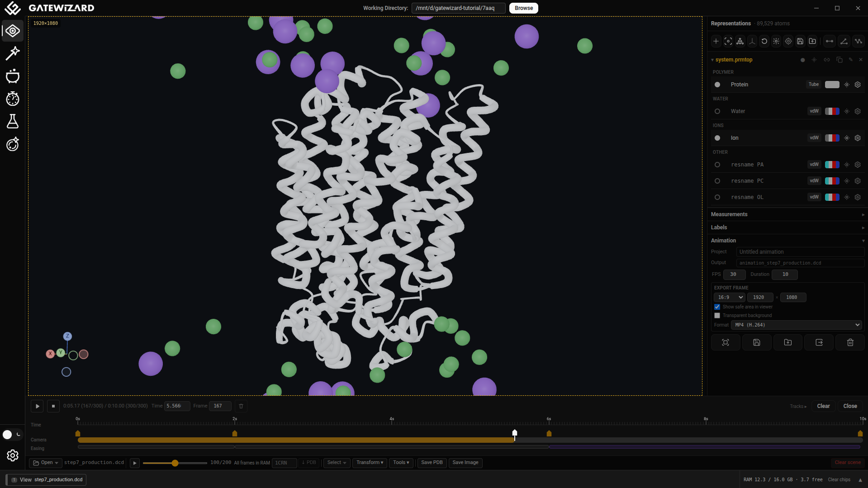Open the gear settings for the Protein row
The width and height of the screenshot is (868, 488).
[x=858, y=85]
